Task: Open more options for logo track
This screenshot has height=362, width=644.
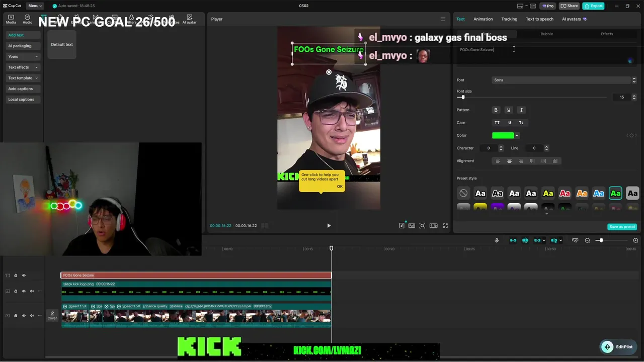Action: click(x=40, y=291)
